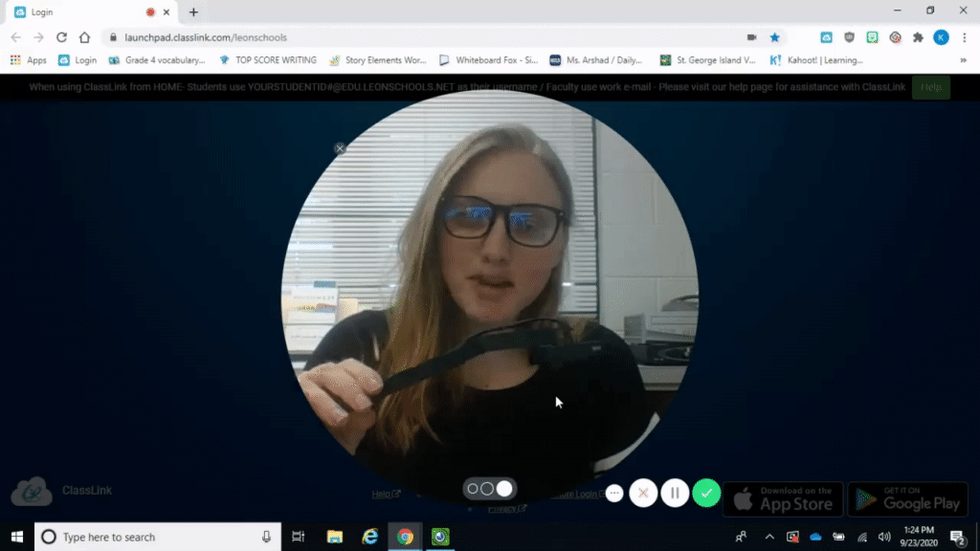Click the Help link in the footer

(x=386, y=495)
